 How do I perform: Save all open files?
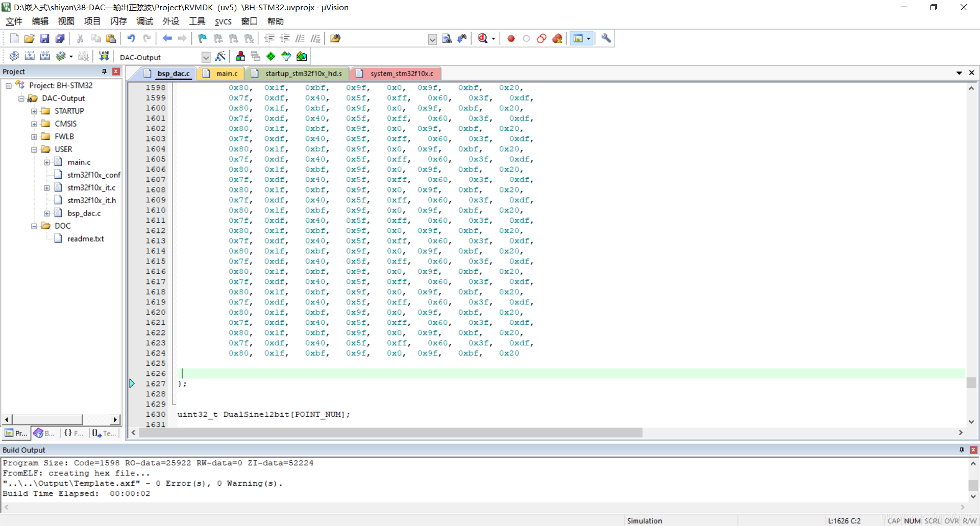coord(60,38)
